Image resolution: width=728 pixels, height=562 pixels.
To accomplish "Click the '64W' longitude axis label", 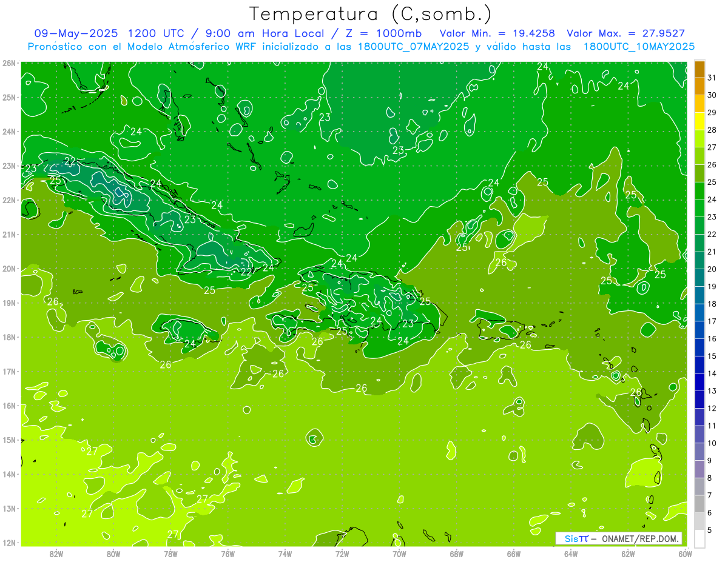I will (571, 554).
